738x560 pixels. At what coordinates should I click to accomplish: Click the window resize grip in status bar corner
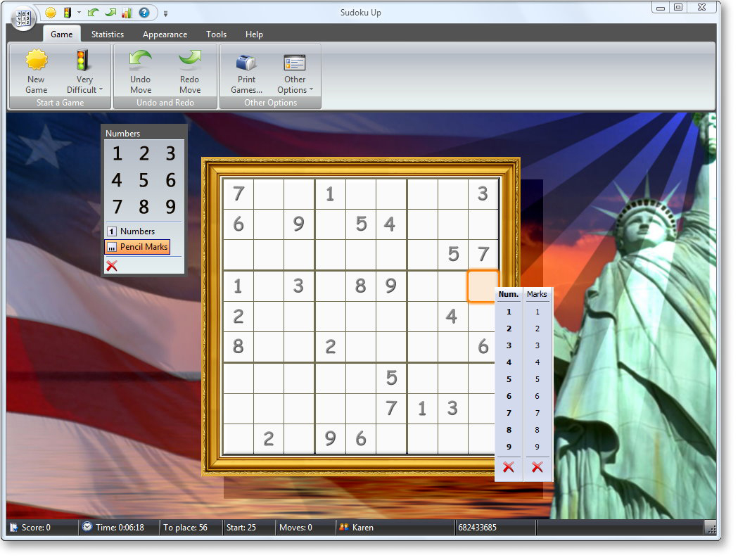pos(712,530)
